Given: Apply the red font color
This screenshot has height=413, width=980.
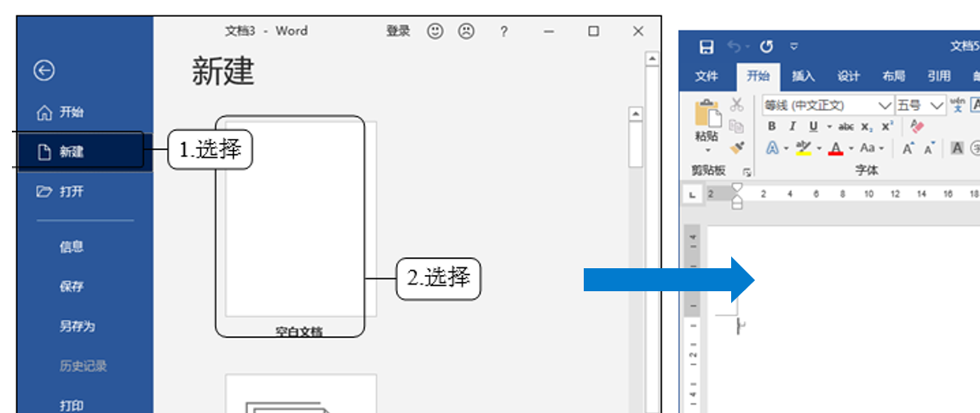Looking at the screenshot, I should click(x=836, y=148).
